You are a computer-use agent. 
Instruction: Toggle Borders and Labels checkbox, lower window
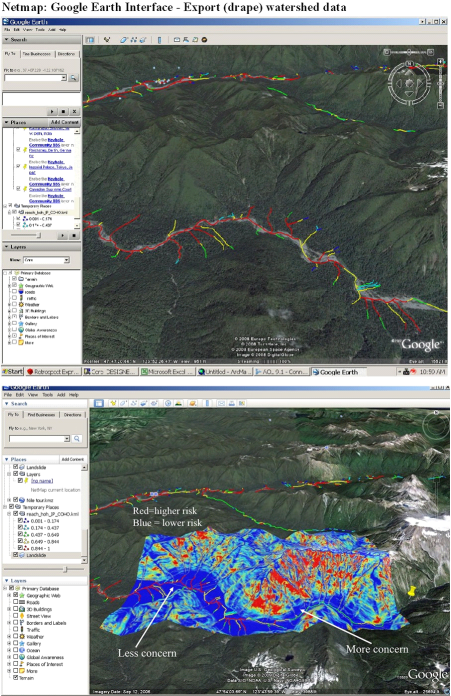(16, 623)
